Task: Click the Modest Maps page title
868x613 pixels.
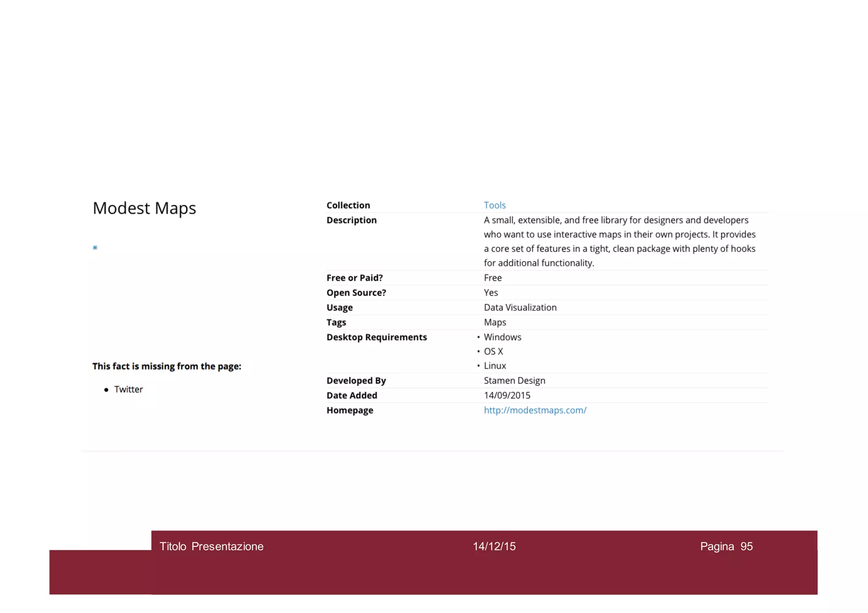Action: (144, 208)
